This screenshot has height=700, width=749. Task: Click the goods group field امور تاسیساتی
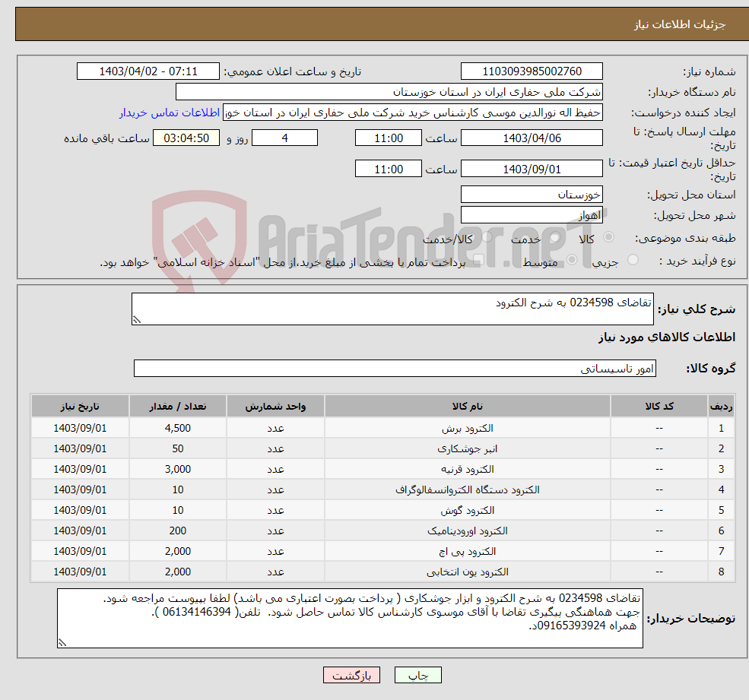[395, 368]
